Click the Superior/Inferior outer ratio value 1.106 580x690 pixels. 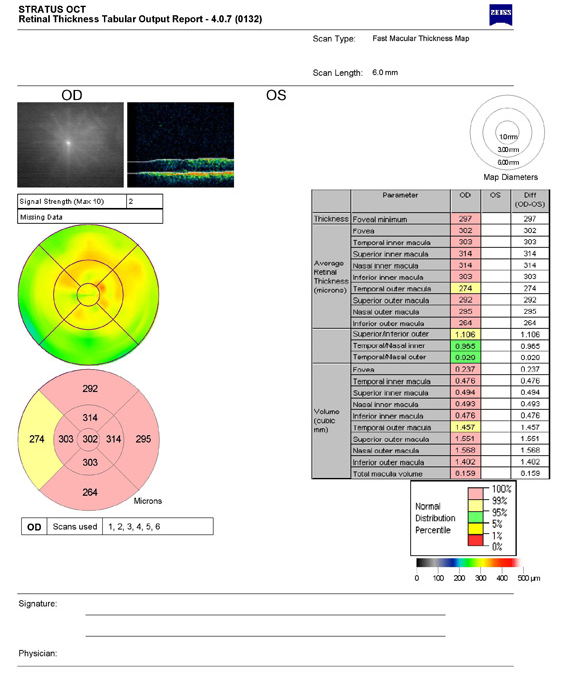[x=465, y=334]
